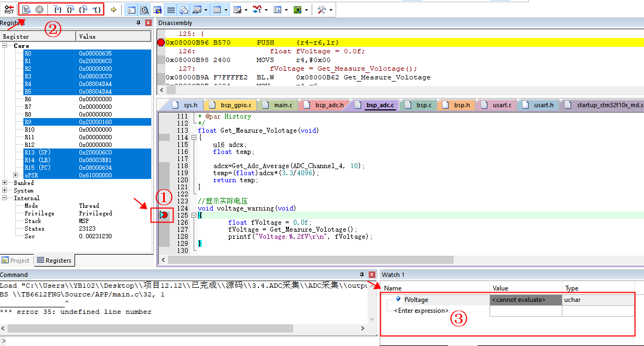This screenshot has height=346, width=644.
Task: Close the Registers panel
Action: [x=148, y=23]
